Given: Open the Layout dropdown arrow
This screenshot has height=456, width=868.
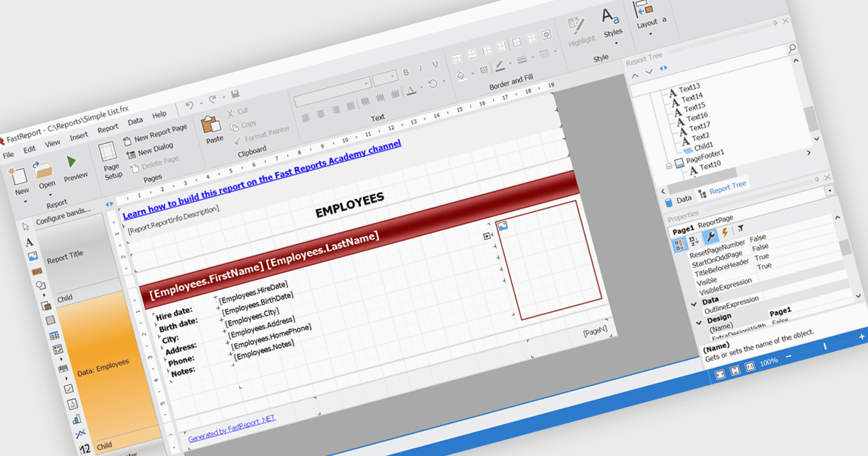Looking at the screenshot, I should (x=649, y=33).
